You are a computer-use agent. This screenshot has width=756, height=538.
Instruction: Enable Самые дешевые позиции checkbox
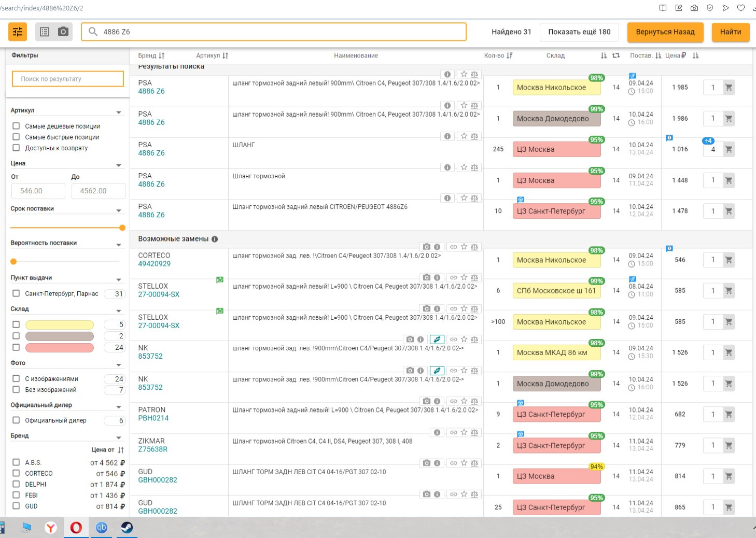pyautogui.click(x=16, y=126)
